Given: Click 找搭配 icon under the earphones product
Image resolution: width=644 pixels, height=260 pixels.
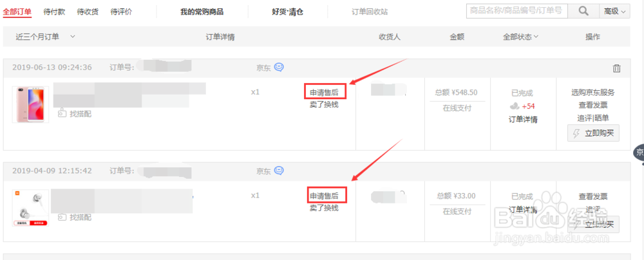Looking at the screenshot, I should pyautogui.click(x=62, y=217).
